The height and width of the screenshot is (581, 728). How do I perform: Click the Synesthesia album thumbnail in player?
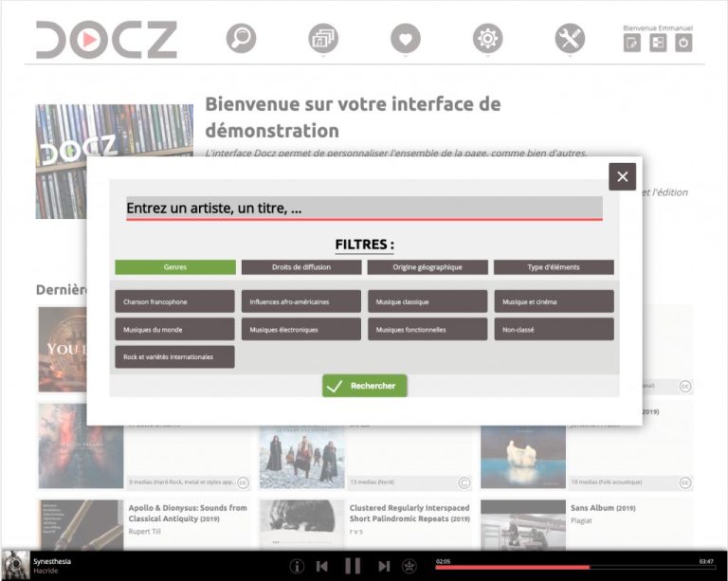point(16,565)
